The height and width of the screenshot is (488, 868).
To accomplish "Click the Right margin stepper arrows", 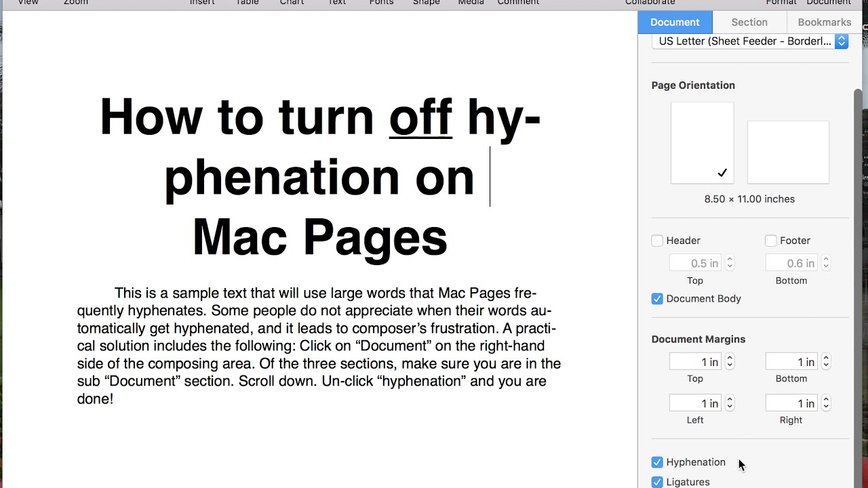I will tap(826, 403).
